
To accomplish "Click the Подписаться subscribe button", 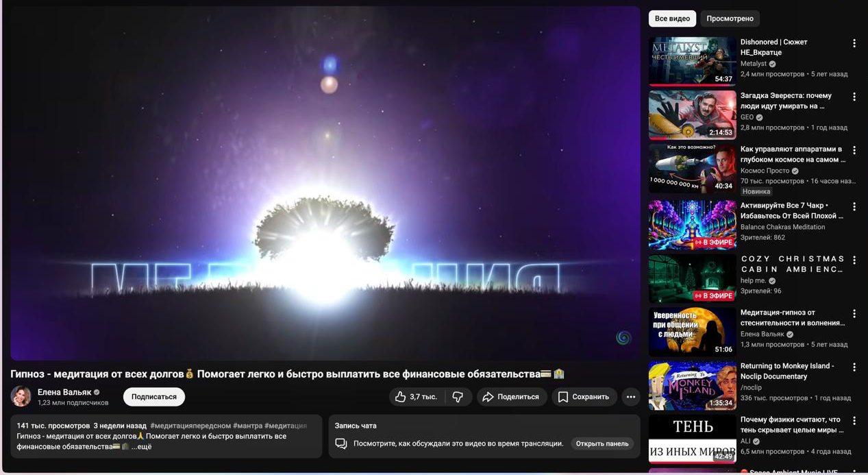I will point(154,397).
